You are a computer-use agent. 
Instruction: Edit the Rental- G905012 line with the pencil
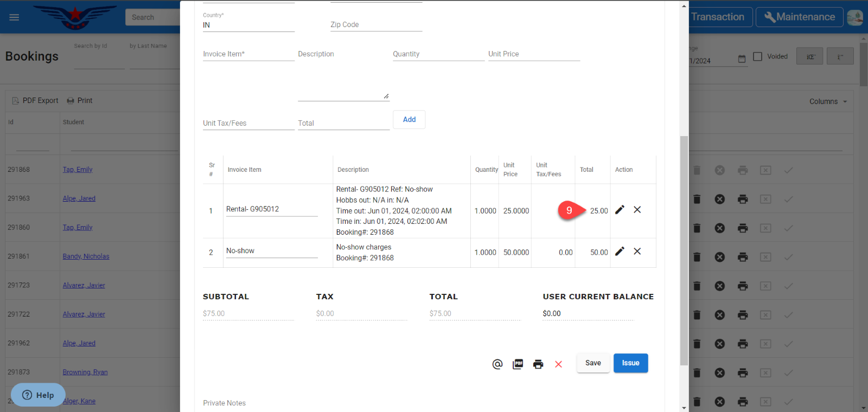620,210
